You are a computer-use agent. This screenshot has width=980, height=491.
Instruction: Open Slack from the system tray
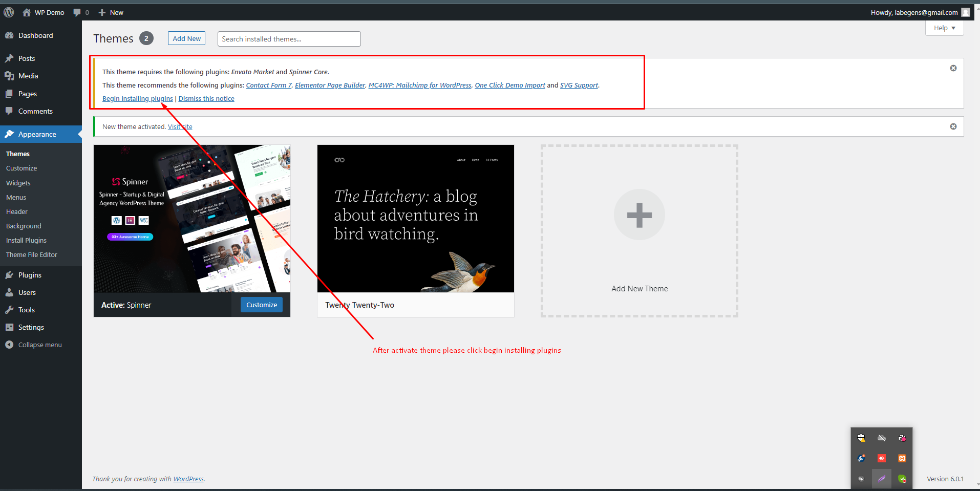coord(902,438)
